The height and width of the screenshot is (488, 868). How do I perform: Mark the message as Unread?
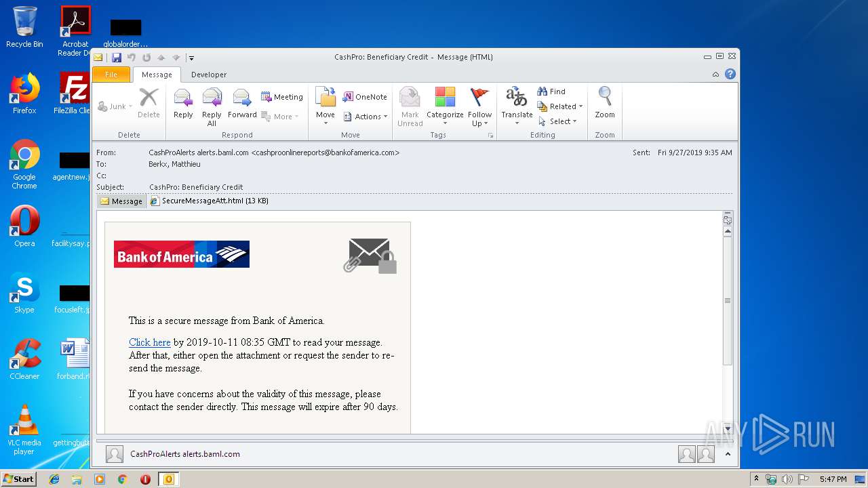(410, 106)
